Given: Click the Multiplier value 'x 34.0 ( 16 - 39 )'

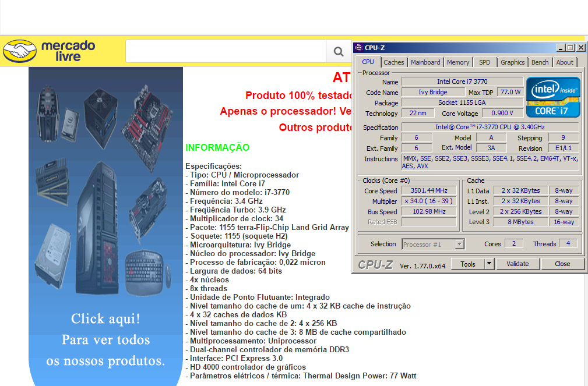Looking at the screenshot, I should (429, 201).
